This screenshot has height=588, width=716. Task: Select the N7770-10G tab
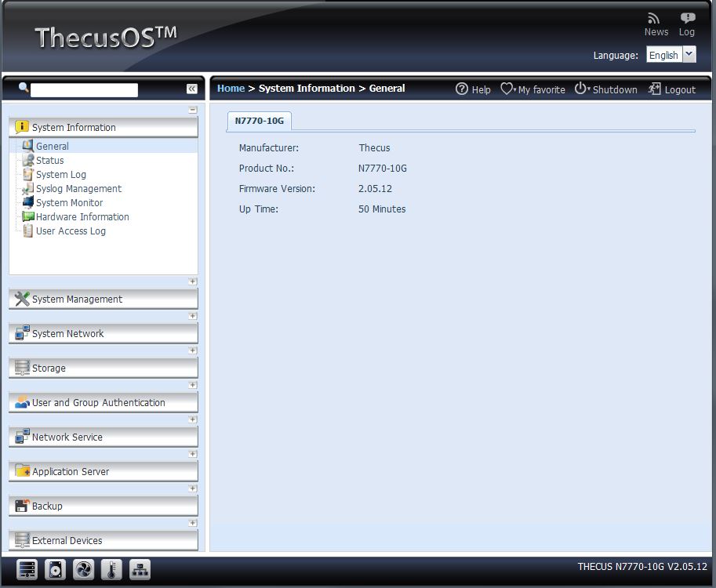[x=260, y=121]
